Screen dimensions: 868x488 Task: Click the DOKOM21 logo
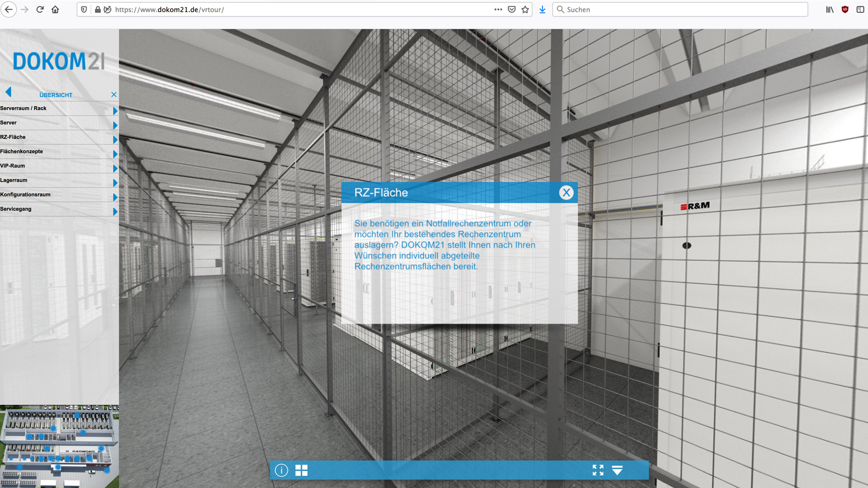tap(59, 61)
